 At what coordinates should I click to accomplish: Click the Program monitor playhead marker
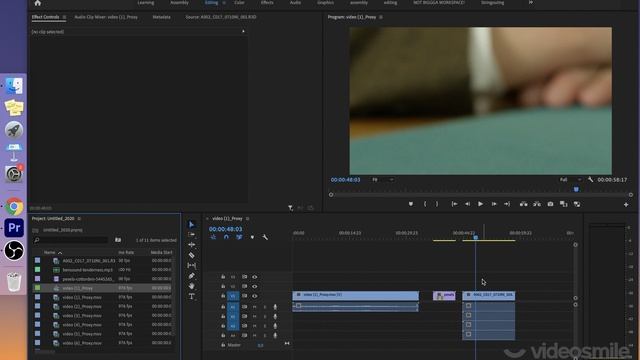(x=576, y=189)
